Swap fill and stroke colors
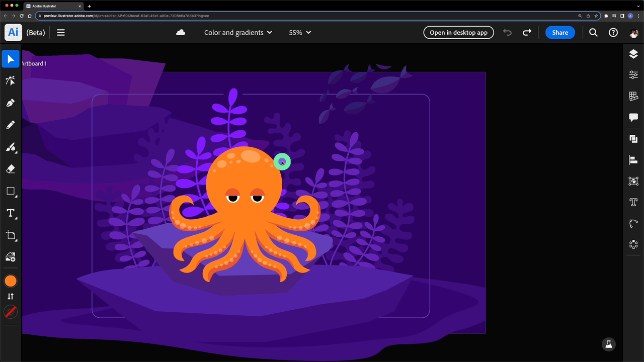This screenshot has height=362, width=644. (11, 296)
